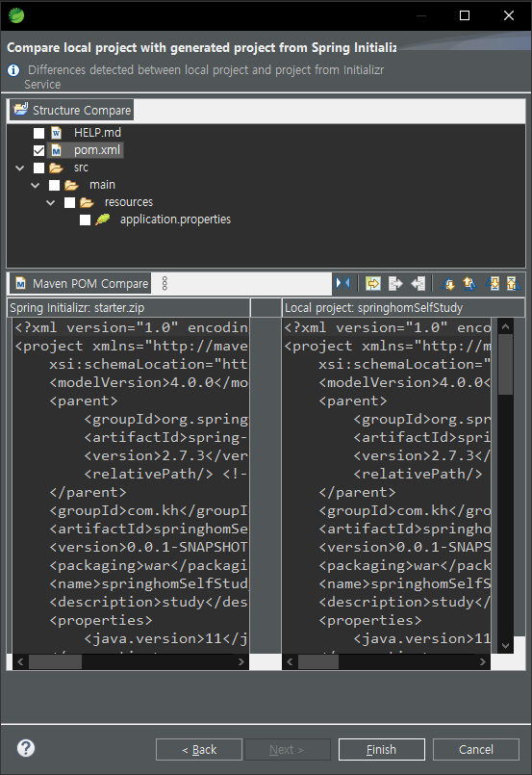
Task: Maximize the dialog window
Action: [465, 15]
